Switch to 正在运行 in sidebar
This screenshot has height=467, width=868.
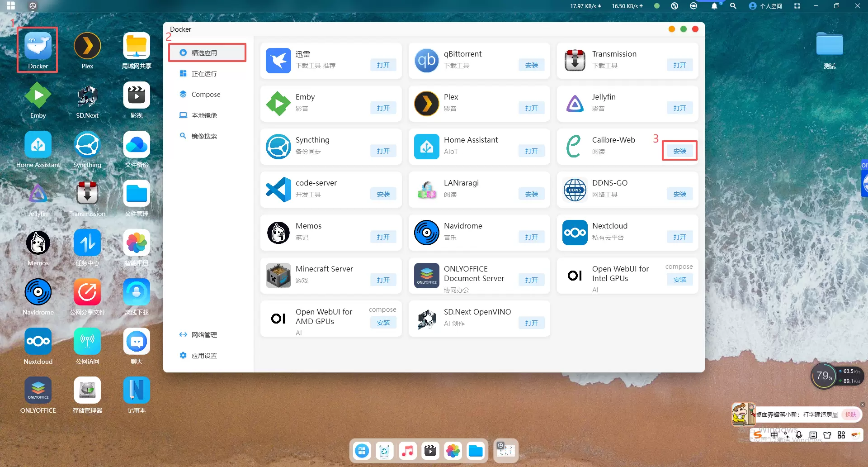tap(204, 74)
